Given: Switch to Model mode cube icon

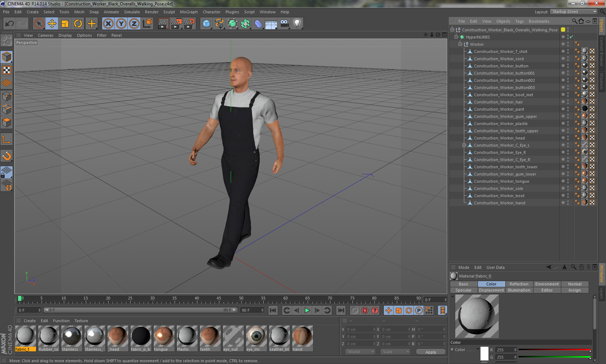Looking at the screenshot, I should tap(7, 57).
